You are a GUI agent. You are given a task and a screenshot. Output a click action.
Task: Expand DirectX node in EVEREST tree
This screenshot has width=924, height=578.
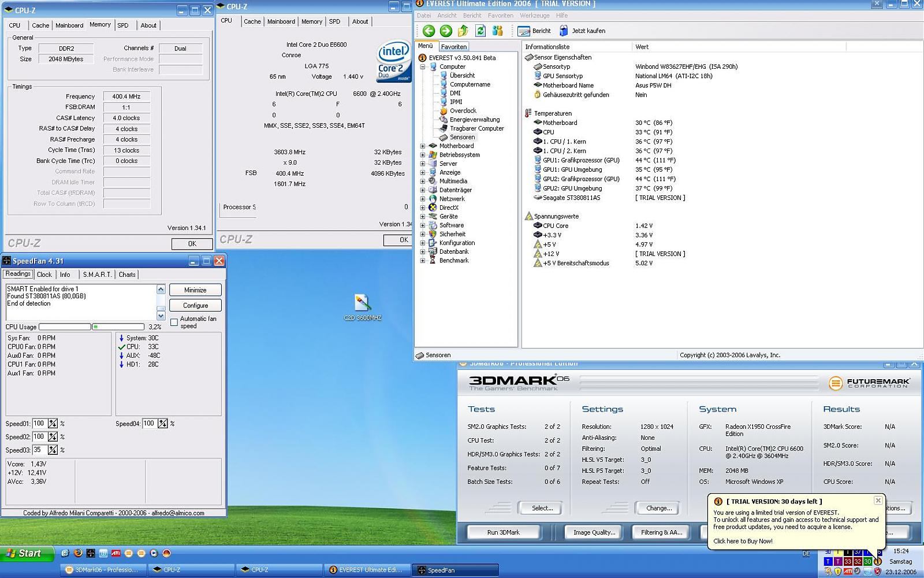pyautogui.click(x=423, y=208)
